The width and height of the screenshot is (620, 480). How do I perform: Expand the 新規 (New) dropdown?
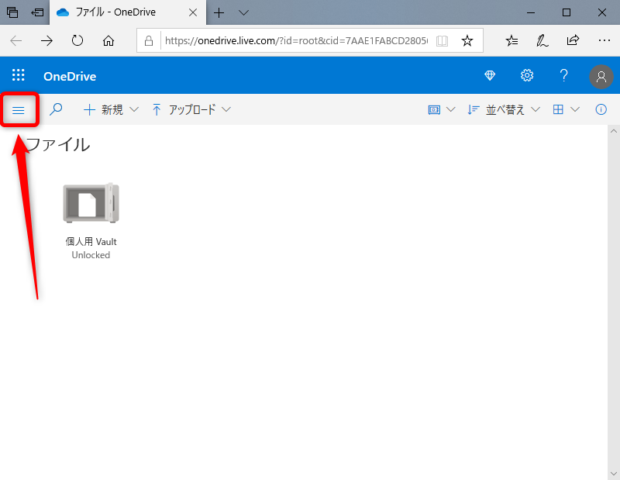pos(111,110)
